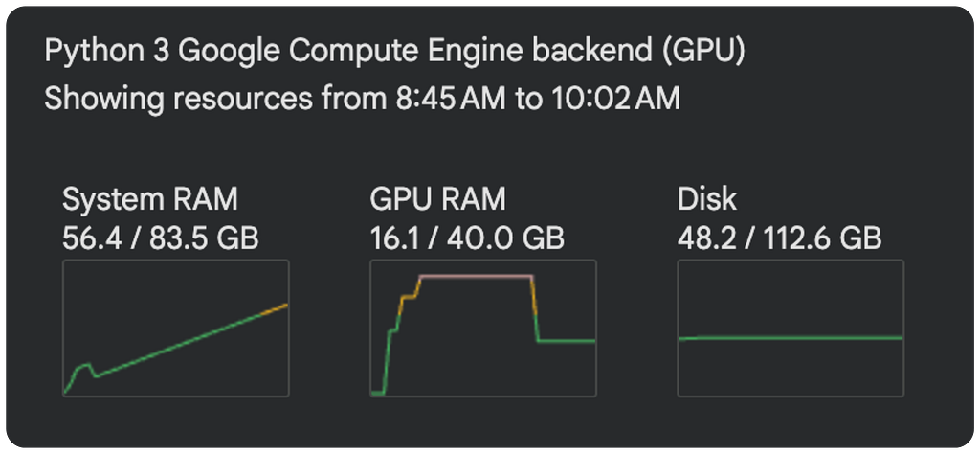Click the Disk usage graph

791,329
